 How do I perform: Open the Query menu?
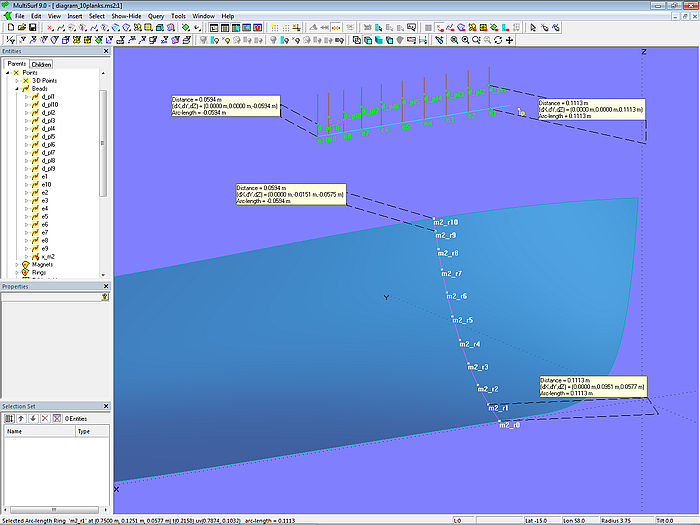click(x=156, y=16)
